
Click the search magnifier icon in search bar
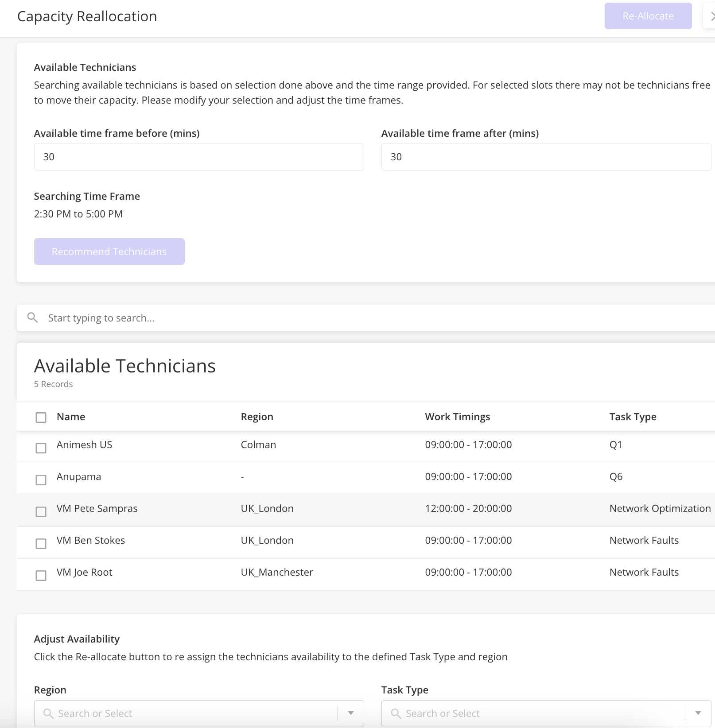click(x=32, y=318)
